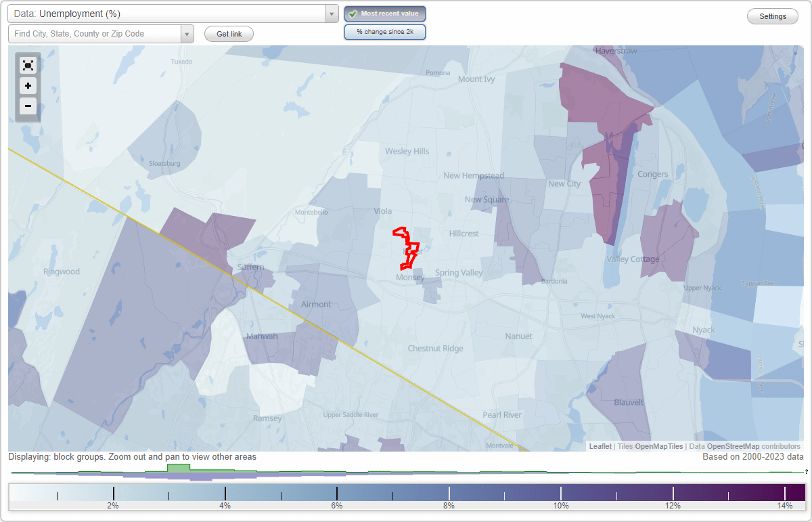
Task: Zoom in using the plus icon
Action: coord(28,86)
